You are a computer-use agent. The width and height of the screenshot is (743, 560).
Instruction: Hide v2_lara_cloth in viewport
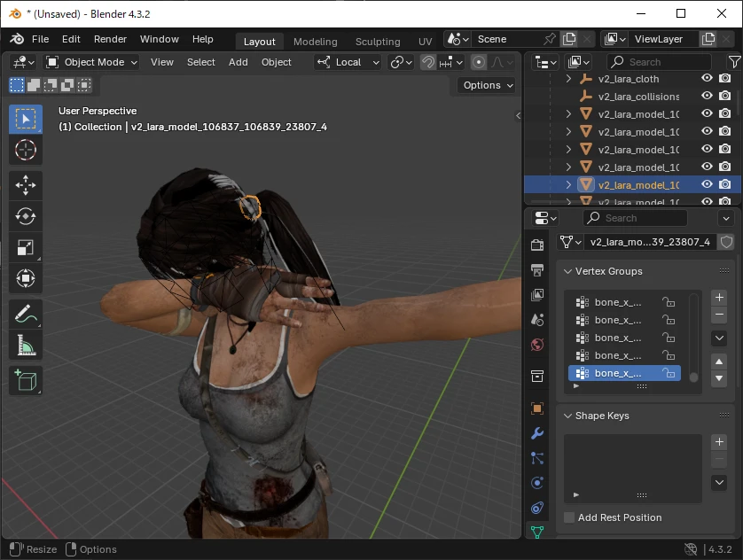coord(707,78)
